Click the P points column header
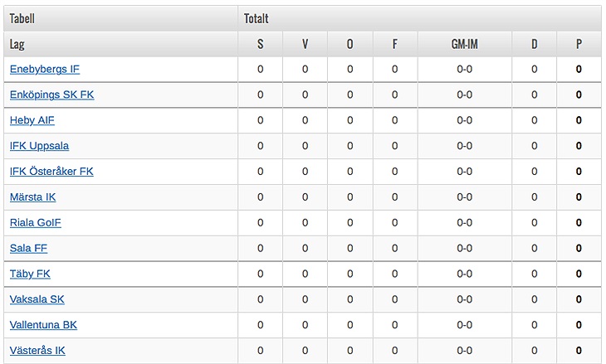The image size is (606, 364). 579,44
